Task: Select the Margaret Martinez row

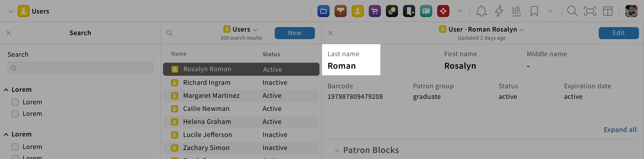Action: click(241, 95)
